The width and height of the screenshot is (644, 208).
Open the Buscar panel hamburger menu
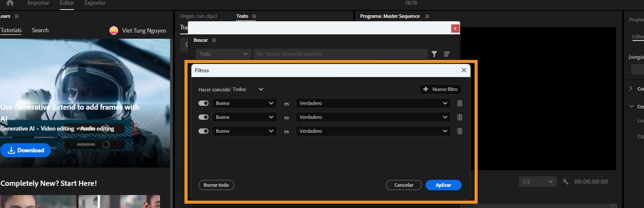point(214,40)
